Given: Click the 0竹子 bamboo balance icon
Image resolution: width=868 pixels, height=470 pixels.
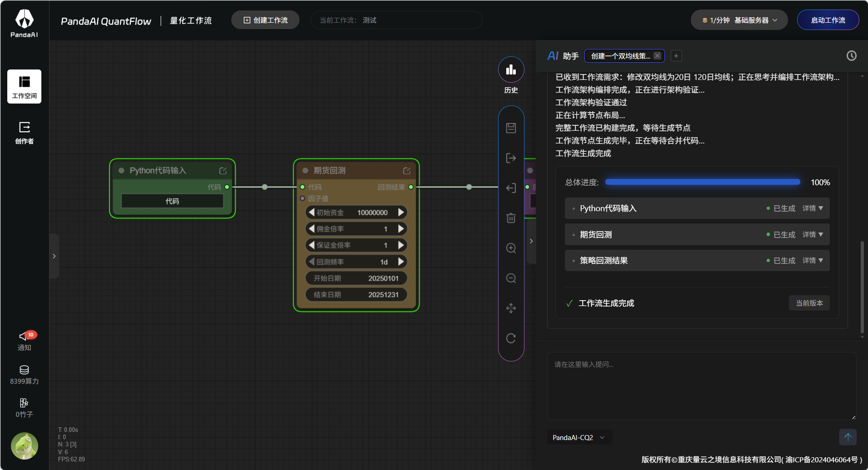Looking at the screenshot, I should pyautogui.click(x=24, y=408).
